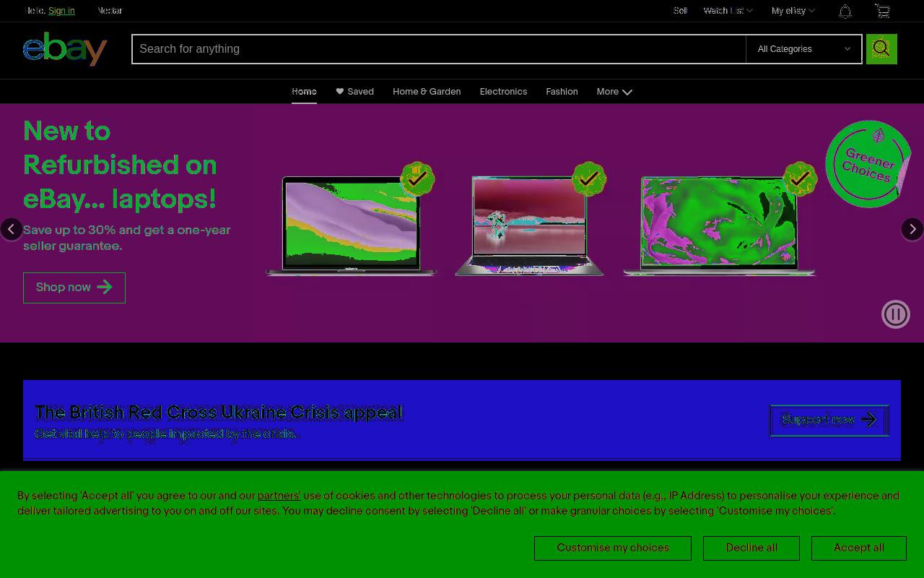
Task: Focus the Search for anything field
Action: pyautogui.click(x=439, y=49)
